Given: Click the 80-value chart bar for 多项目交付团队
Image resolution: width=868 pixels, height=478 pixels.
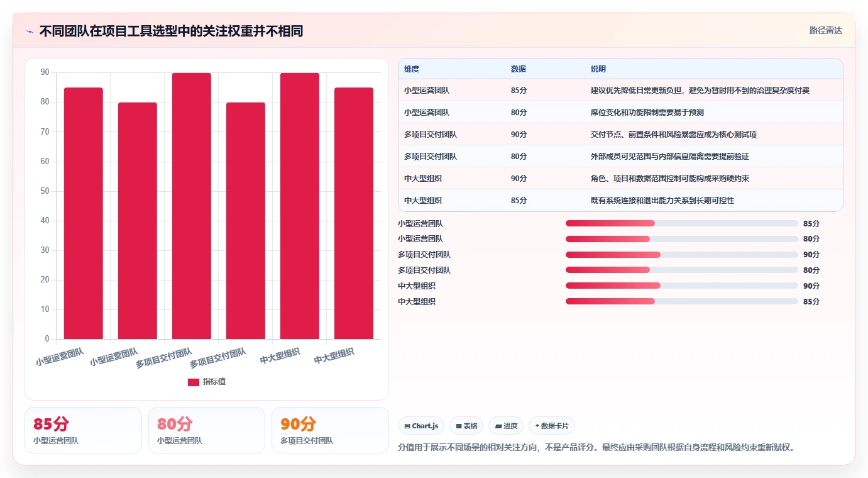Looking at the screenshot, I should pos(246,221).
